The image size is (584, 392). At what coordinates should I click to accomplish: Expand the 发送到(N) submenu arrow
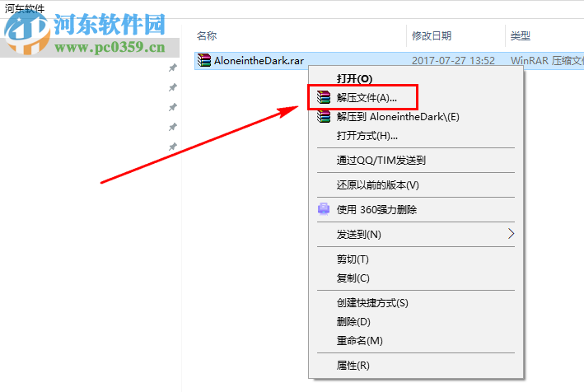511,234
